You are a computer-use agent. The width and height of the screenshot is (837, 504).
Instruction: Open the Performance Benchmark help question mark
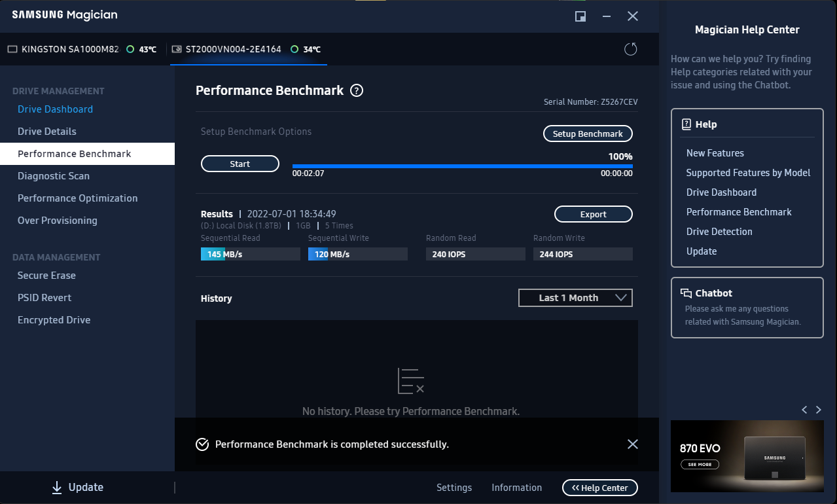pos(357,91)
